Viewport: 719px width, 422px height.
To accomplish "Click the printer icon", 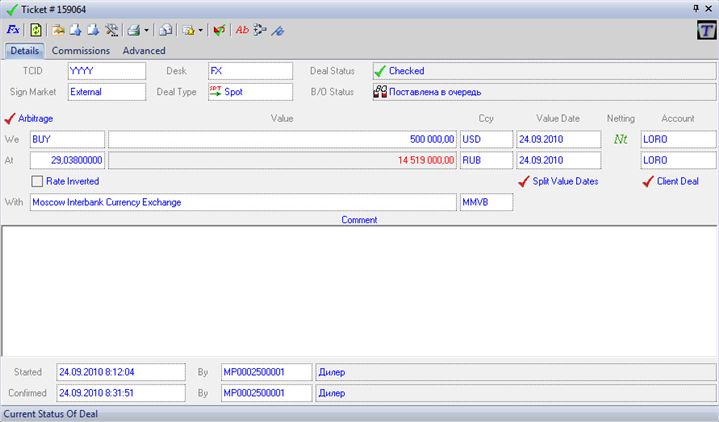I will [x=134, y=30].
